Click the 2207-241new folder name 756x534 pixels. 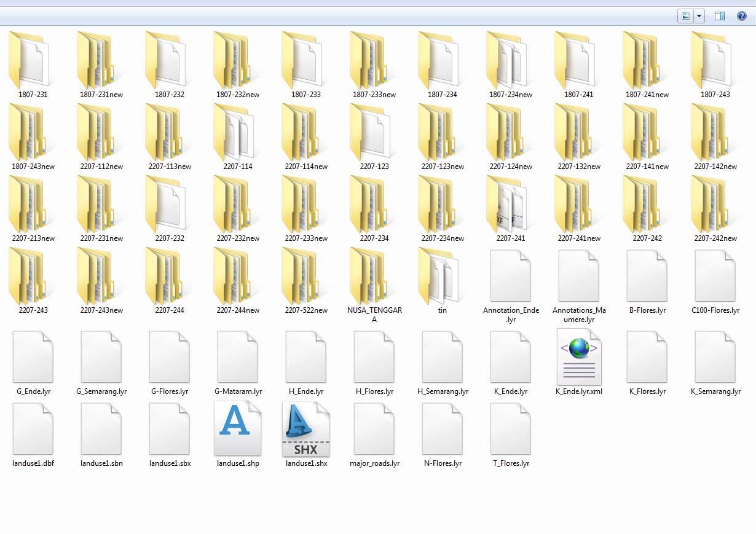click(579, 238)
